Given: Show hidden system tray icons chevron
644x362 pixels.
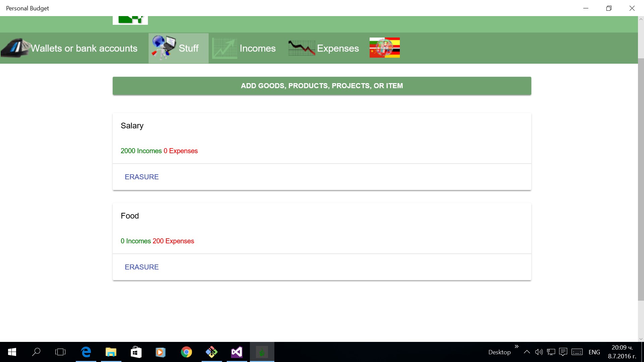Looking at the screenshot, I should click(x=527, y=352).
